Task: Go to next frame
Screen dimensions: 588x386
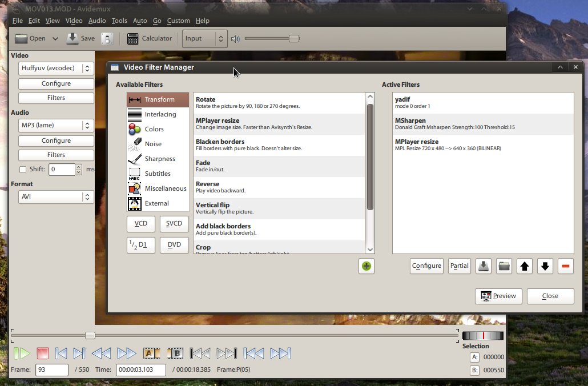Action: click(x=79, y=353)
